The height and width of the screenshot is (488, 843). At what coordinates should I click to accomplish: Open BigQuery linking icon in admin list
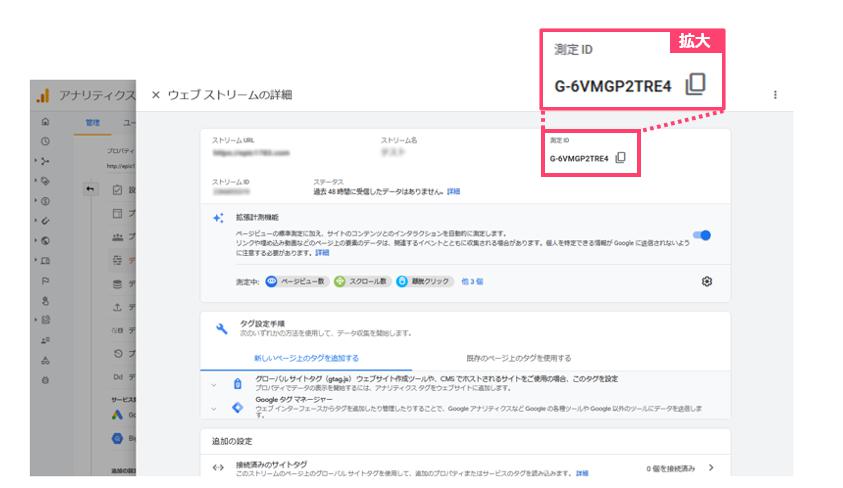coord(117,439)
